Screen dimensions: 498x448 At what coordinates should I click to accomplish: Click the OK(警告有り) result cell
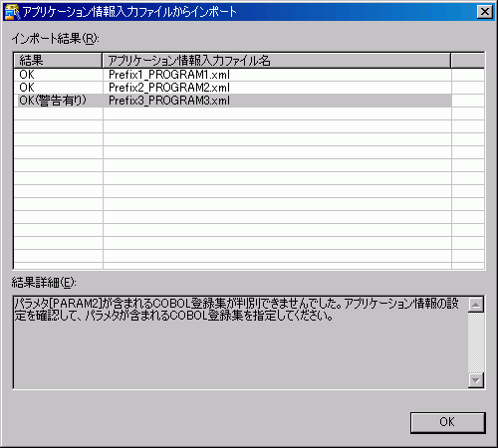[x=58, y=101]
